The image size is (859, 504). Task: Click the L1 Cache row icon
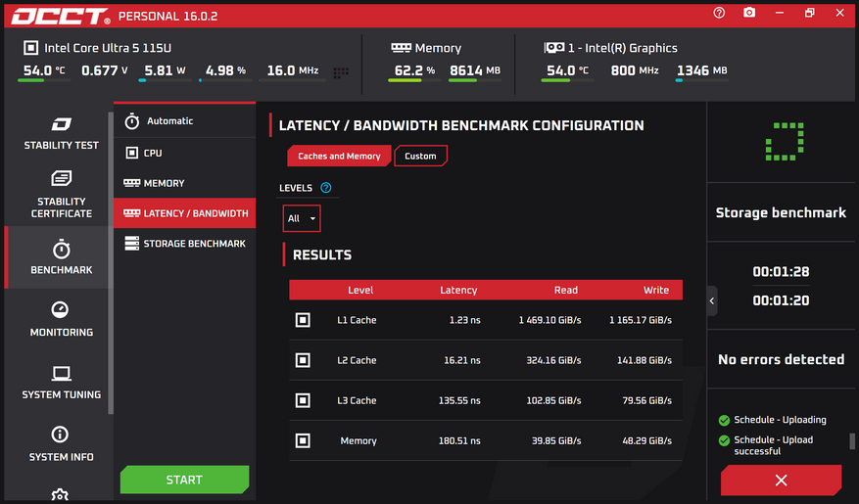(x=303, y=320)
